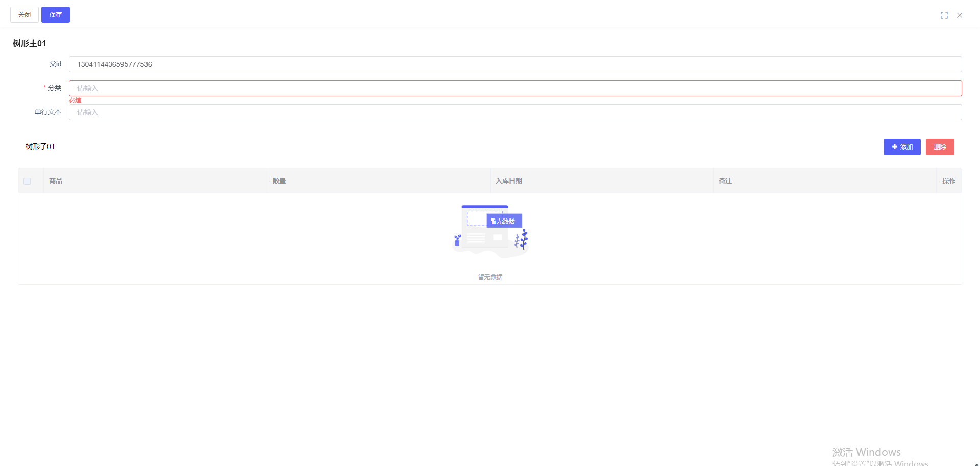The height and width of the screenshot is (466, 980).
Task: Toggle fullscreen mode icon
Action: pyautogui.click(x=944, y=15)
